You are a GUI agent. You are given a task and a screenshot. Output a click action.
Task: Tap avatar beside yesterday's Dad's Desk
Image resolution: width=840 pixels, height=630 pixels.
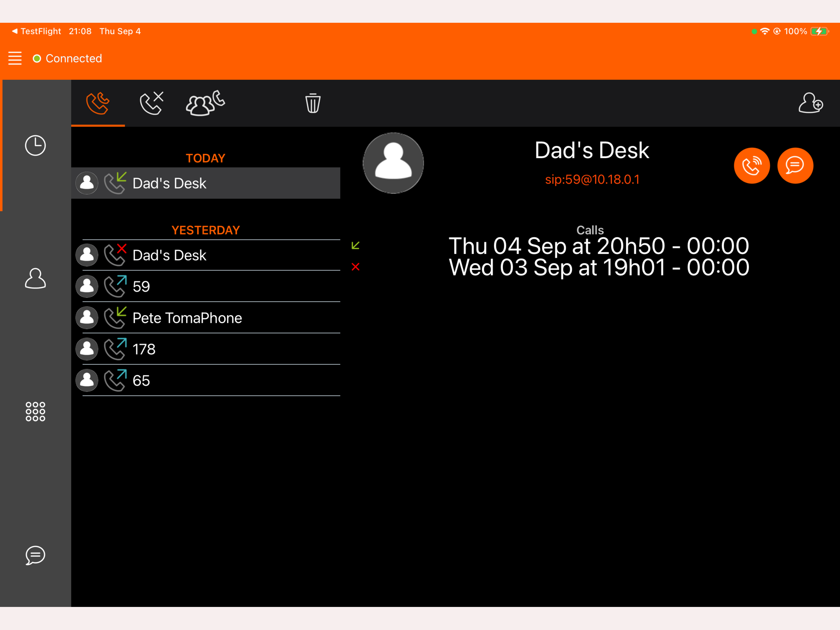tap(87, 255)
